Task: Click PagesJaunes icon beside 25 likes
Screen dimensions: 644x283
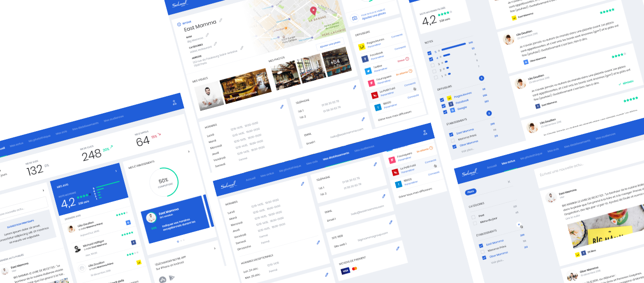Action: 578,254
